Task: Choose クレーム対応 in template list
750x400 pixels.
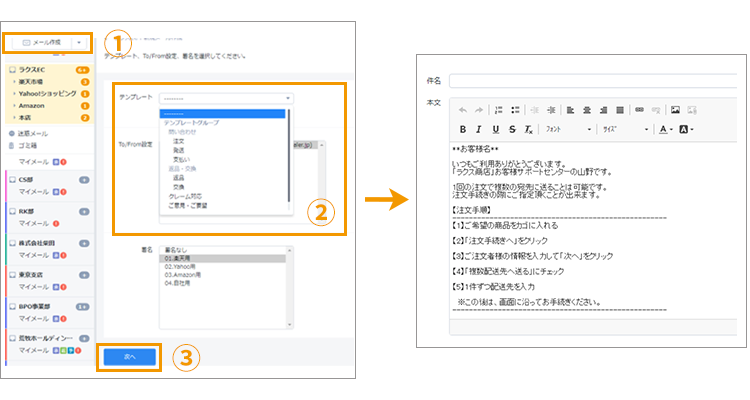Action: [x=185, y=196]
